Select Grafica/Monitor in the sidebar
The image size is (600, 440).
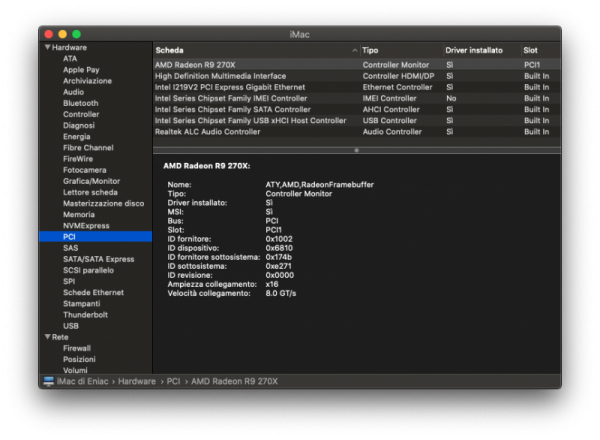coord(91,181)
